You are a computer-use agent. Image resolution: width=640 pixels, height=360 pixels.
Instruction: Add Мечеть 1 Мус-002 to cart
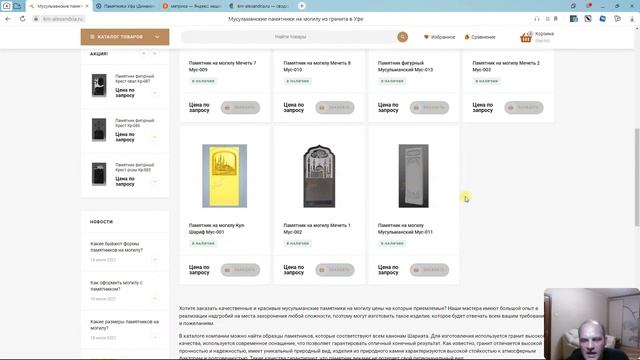[x=335, y=270]
